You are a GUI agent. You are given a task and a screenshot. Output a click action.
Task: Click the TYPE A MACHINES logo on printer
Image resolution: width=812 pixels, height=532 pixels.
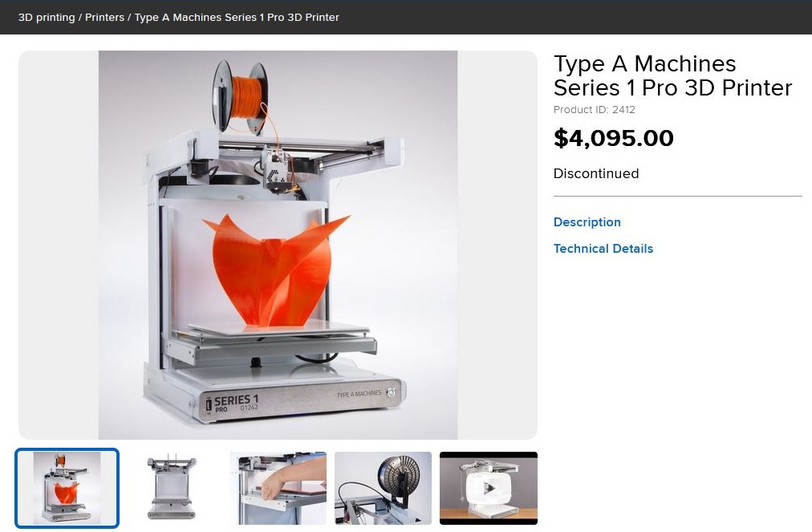[359, 394]
